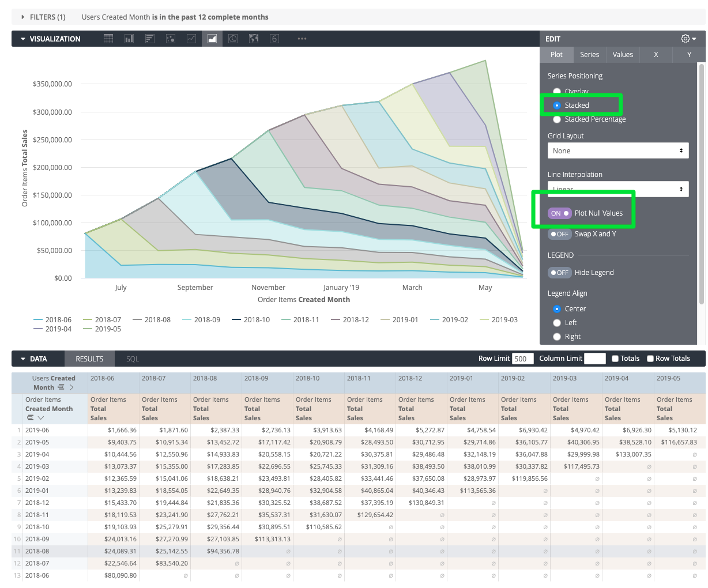Image resolution: width=708 pixels, height=588 pixels.
Task: Select the Bar chart visualization icon
Action: point(150,39)
